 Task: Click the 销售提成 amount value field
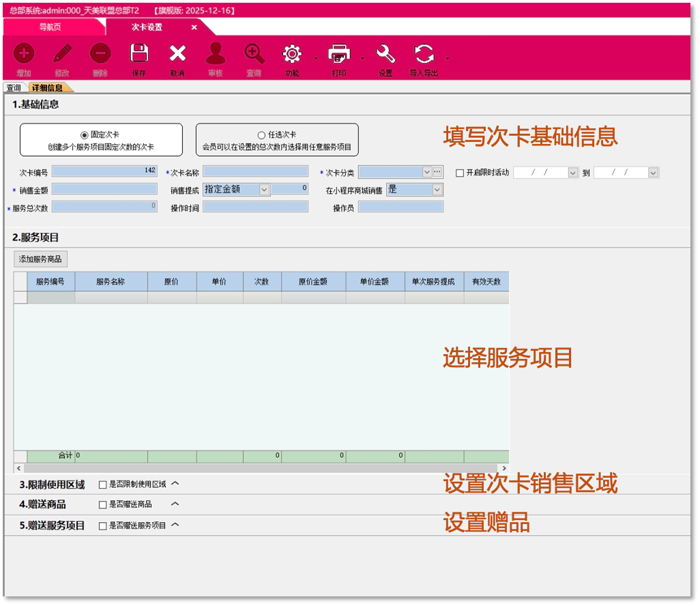coord(290,189)
